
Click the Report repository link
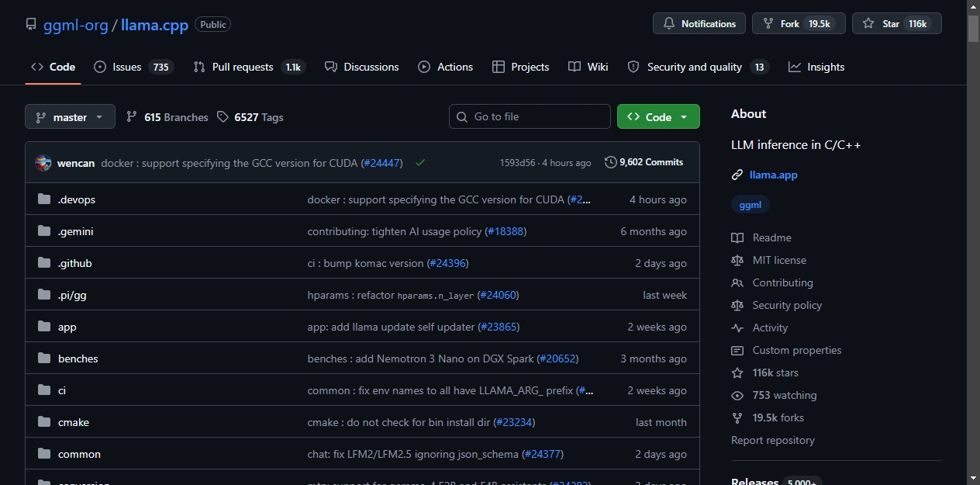[773, 440]
